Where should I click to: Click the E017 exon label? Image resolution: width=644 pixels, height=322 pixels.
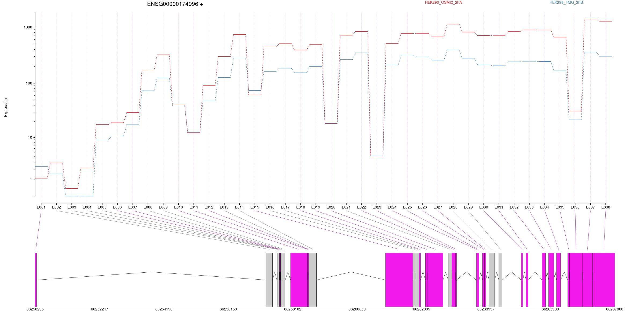pyautogui.click(x=285, y=207)
